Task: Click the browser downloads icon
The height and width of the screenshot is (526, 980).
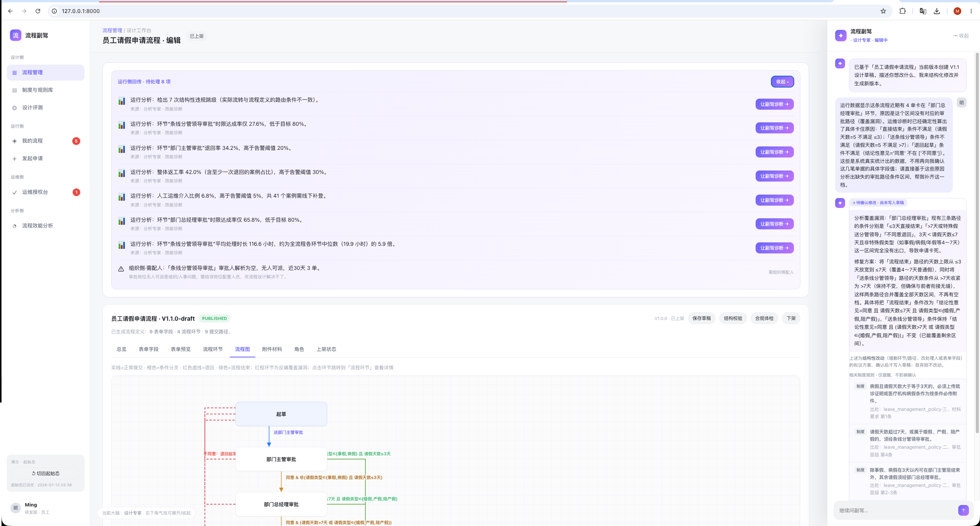Action: pyautogui.click(x=936, y=11)
